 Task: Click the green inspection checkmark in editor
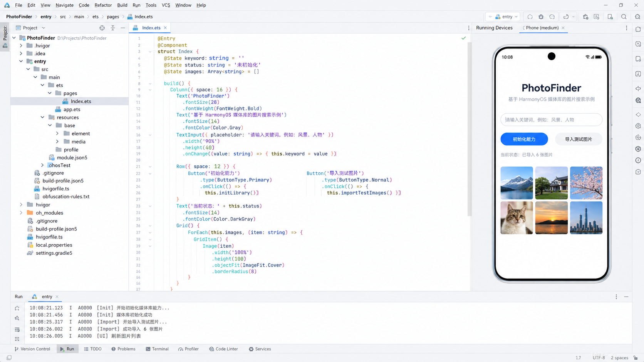(464, 38)
